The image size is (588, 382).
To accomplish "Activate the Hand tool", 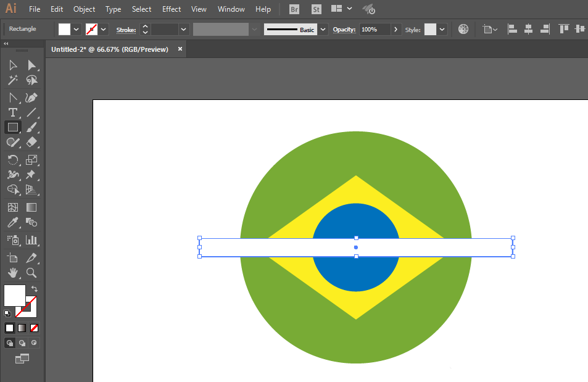I will [13, 273].
